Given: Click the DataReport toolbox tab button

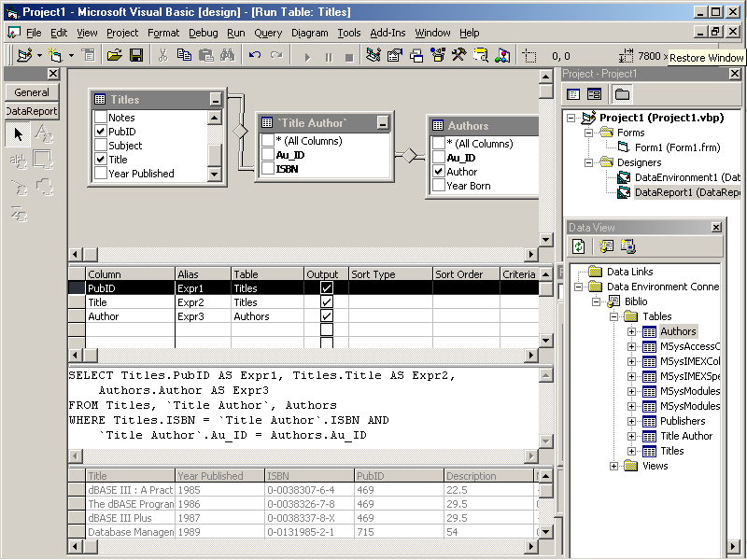Looking at the screenshot, I should [32, 111].
